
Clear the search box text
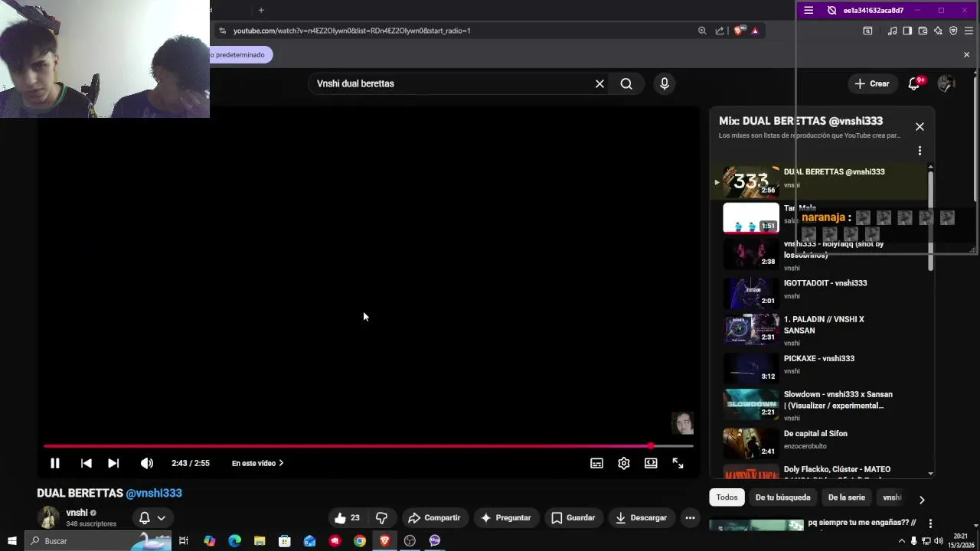[x=599, y=83]
